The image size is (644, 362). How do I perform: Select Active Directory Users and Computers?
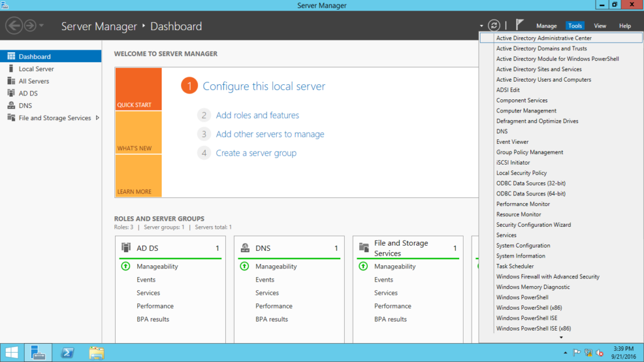543,80
